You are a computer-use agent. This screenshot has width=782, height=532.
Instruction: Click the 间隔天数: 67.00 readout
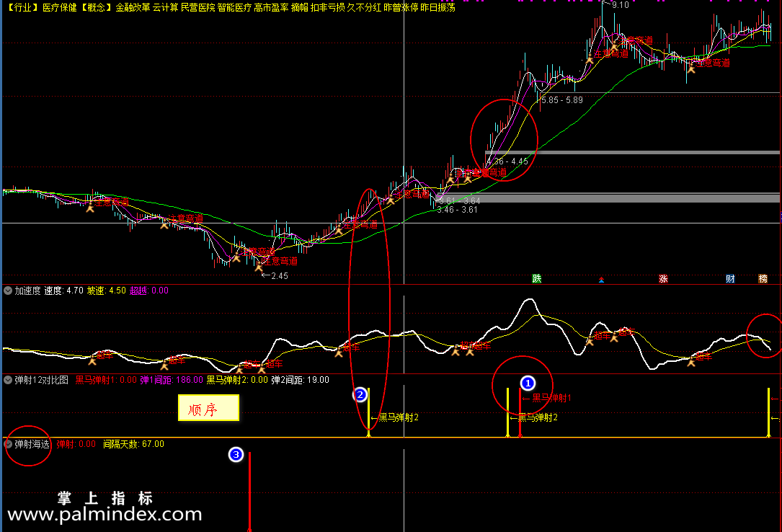pyautogui.click(x=133, y=444)
